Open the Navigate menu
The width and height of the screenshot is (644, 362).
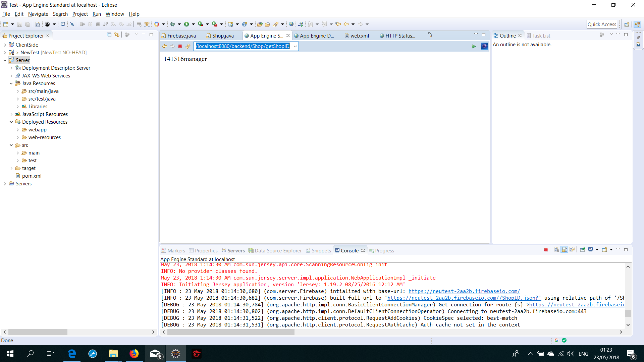pos(38,14)
